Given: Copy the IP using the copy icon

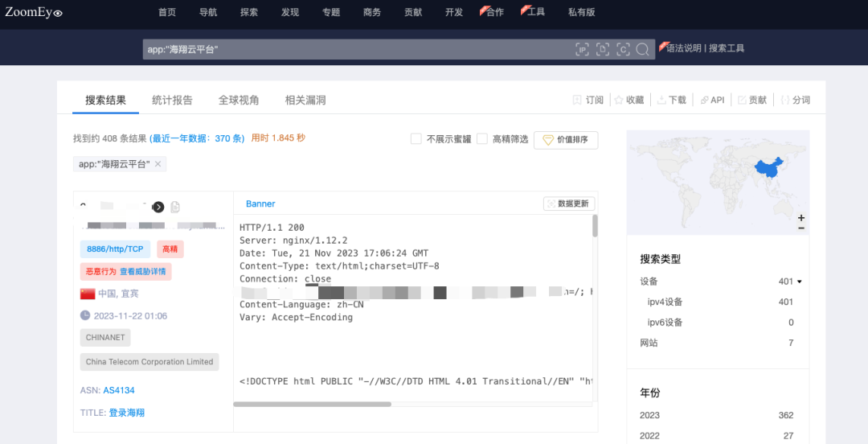Looking at the screenshot, I should coord(175,207).
